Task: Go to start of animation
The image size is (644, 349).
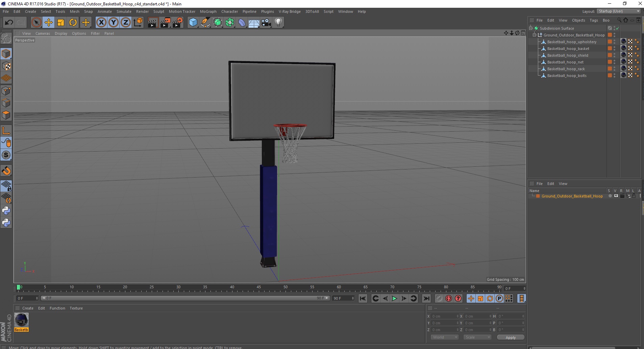Action: [363, 298]
